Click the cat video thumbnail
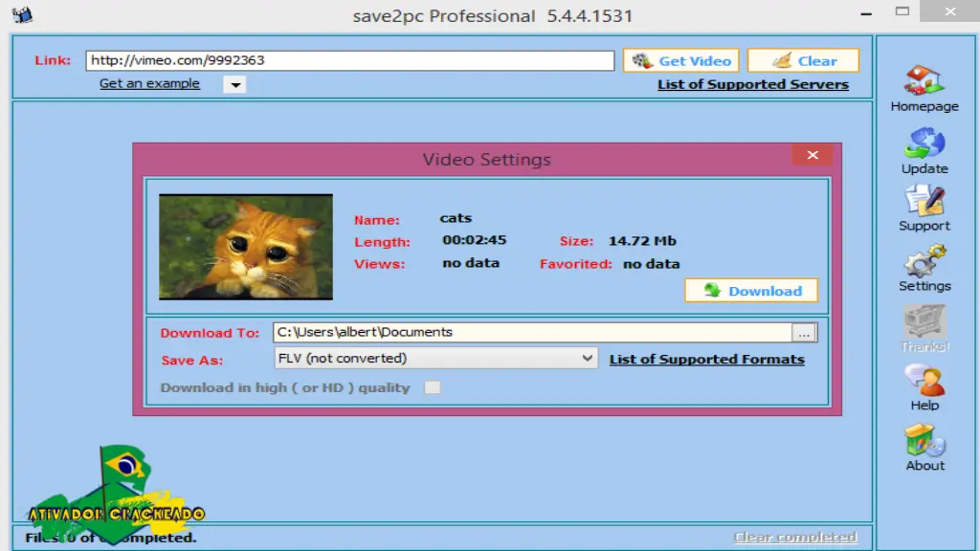980x551 pixels. [246, 247]
